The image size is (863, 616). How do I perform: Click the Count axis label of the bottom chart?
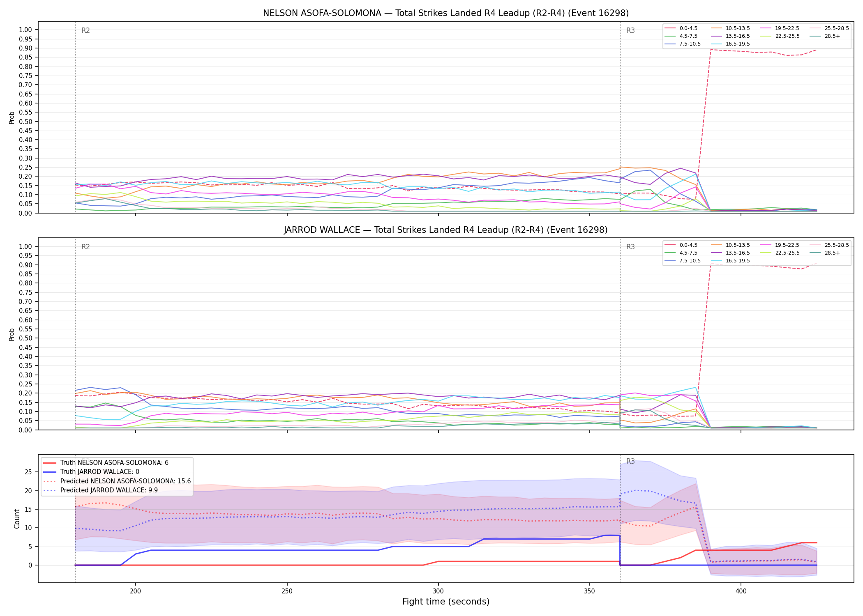click(17, 519)
